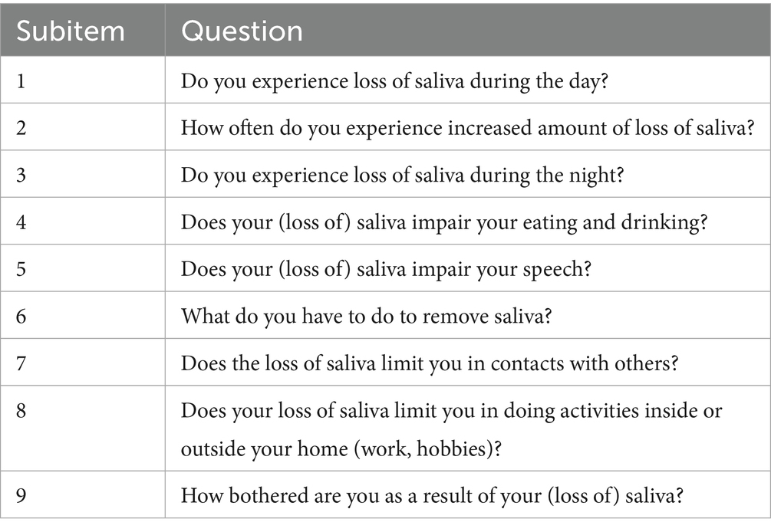Click question about removing saliva
Screen dimensions: 771x532
pyautogui.click(x=366, y=315)
